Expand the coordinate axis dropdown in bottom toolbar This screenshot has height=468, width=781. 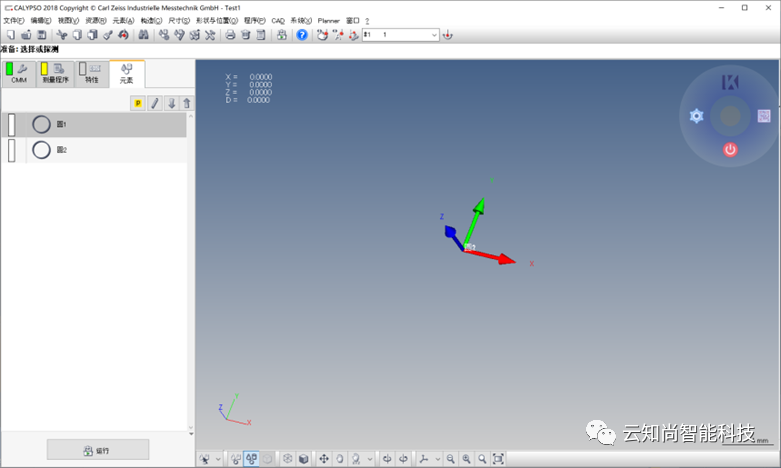[437, 459]
